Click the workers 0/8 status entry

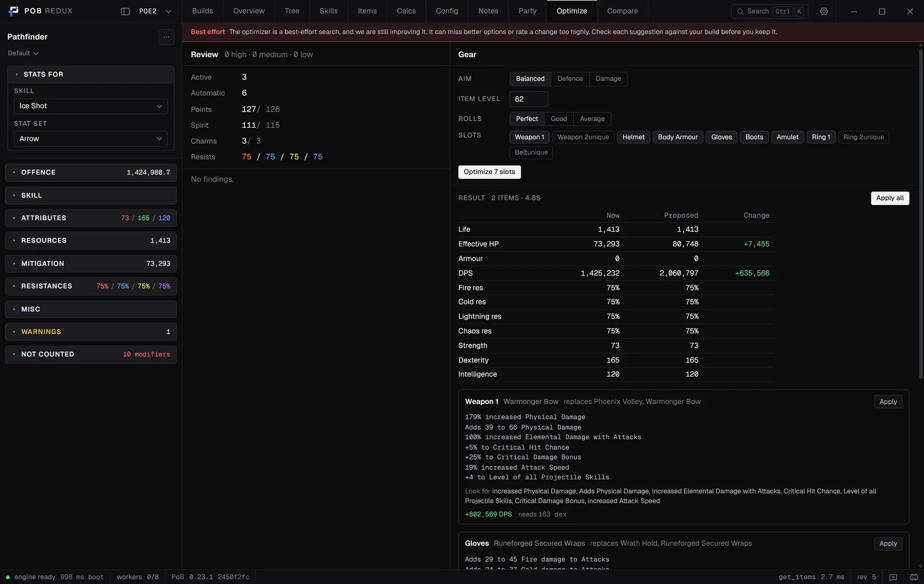coord(138,577)
